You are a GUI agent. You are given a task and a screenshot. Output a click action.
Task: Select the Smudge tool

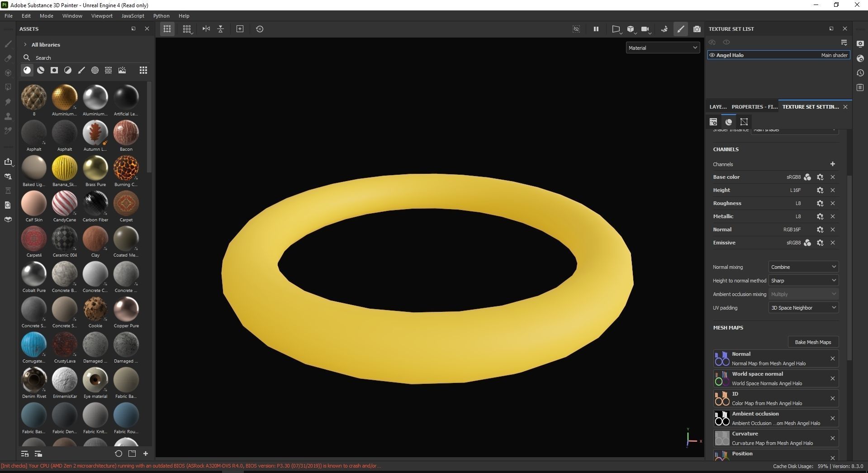8,102
